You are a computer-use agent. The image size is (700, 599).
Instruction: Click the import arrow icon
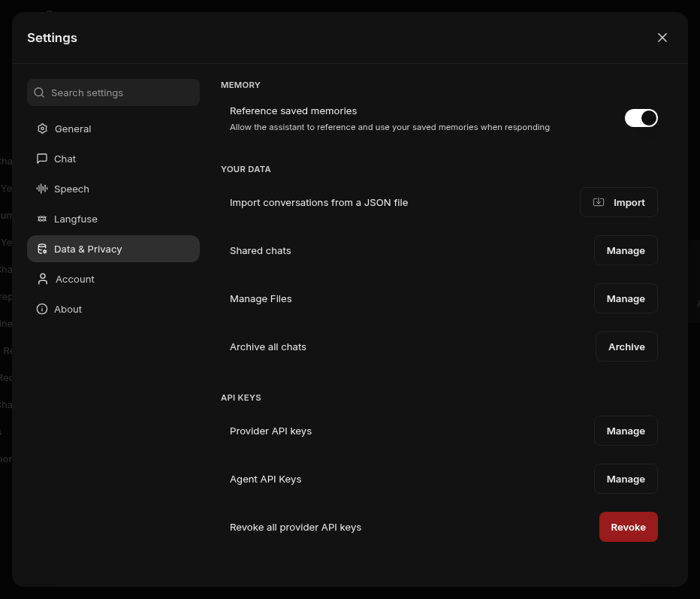pyautogui.click(x=598, y=202)
